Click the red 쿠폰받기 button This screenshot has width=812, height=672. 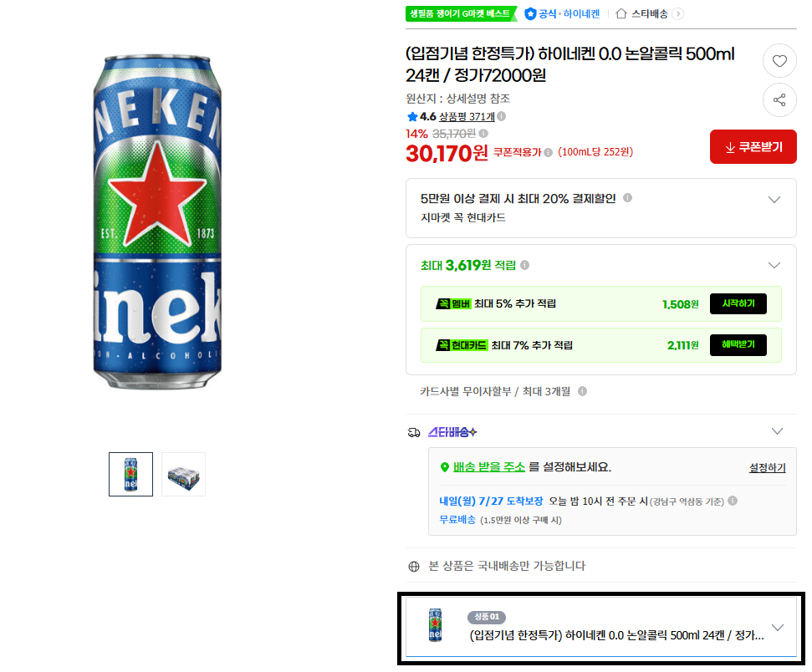(x=753, y=147)
